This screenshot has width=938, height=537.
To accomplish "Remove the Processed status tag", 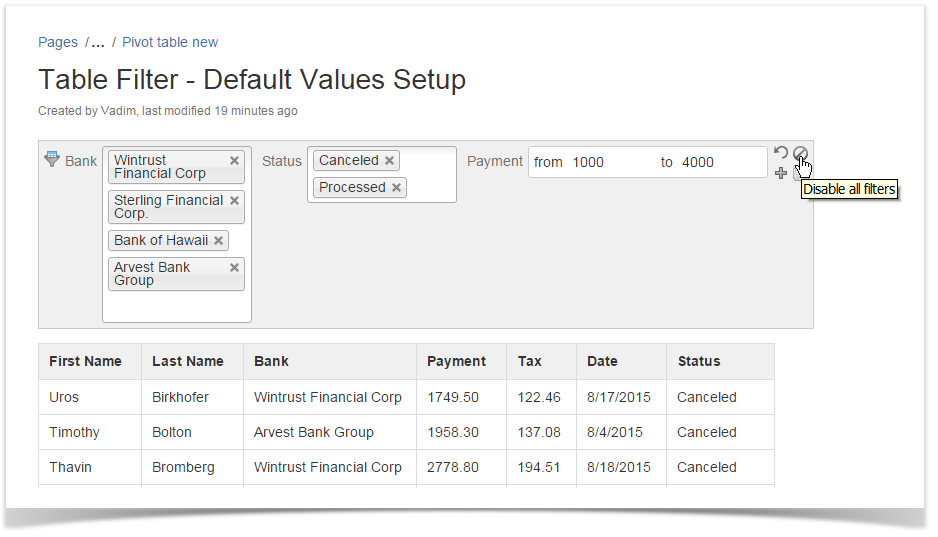I will pos(396,187).
